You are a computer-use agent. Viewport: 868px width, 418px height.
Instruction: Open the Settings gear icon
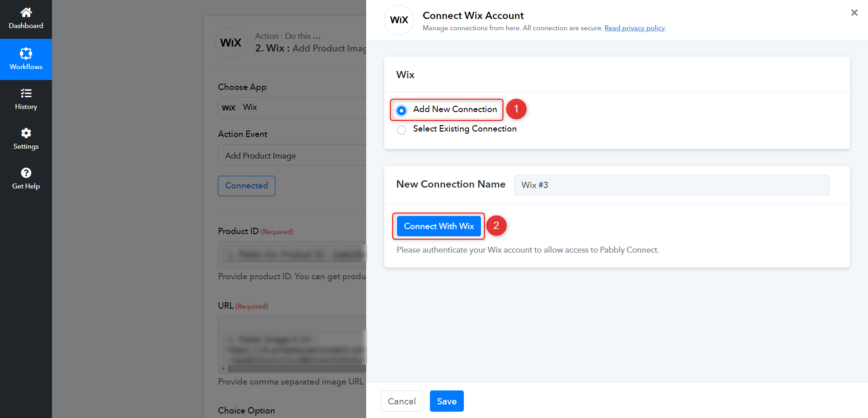pyautogui.click(x=26, y=133)
